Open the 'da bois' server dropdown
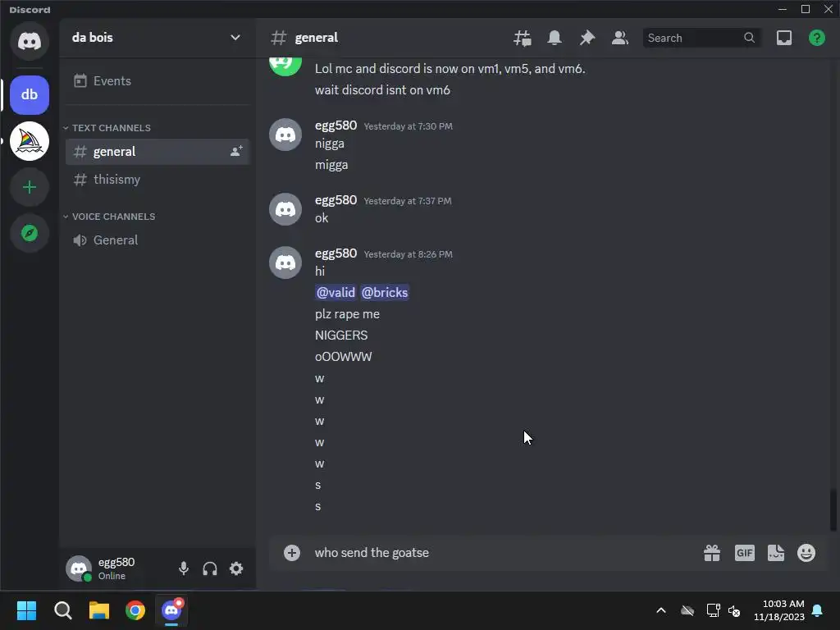 157,38
